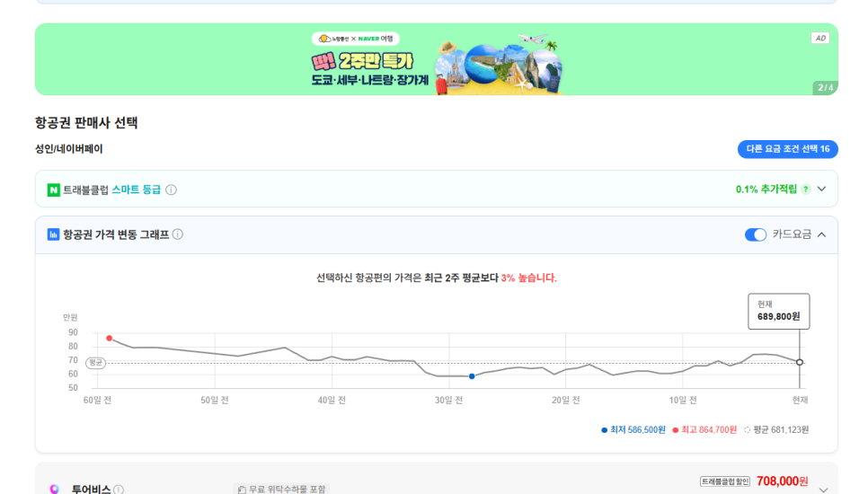The image size is (868, 494).
Task: Click the 최고 864,700원 legend
Action: tap(704, 430)
